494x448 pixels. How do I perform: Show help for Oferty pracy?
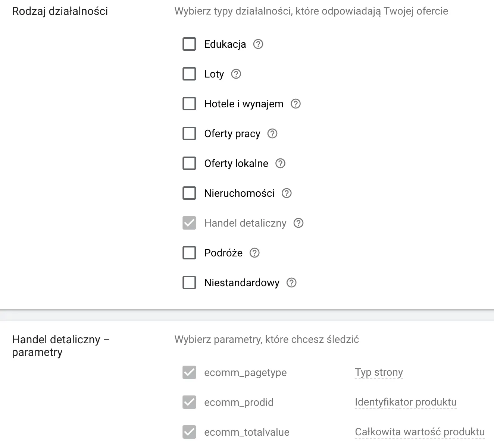[272, 134]
